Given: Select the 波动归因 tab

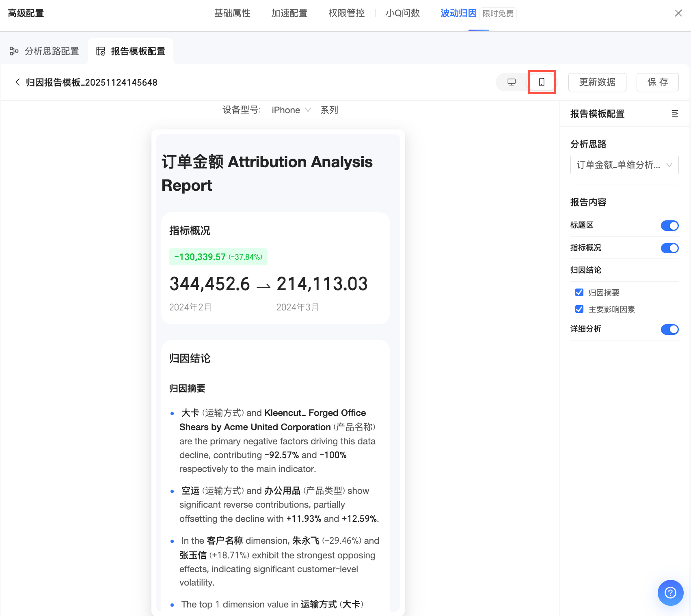Looking at the screenshot, I should tap(458, 13).
